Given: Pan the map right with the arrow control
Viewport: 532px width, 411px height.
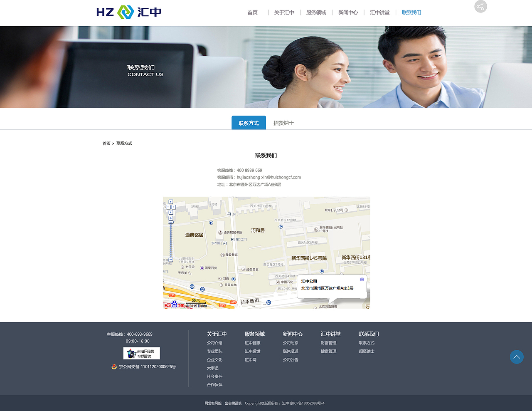Looking at the screenshot, I should 174,207.
